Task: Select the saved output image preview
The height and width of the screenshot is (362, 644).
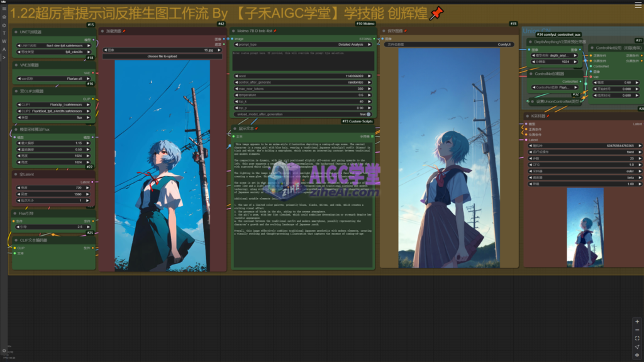Action: pos(449,158)
